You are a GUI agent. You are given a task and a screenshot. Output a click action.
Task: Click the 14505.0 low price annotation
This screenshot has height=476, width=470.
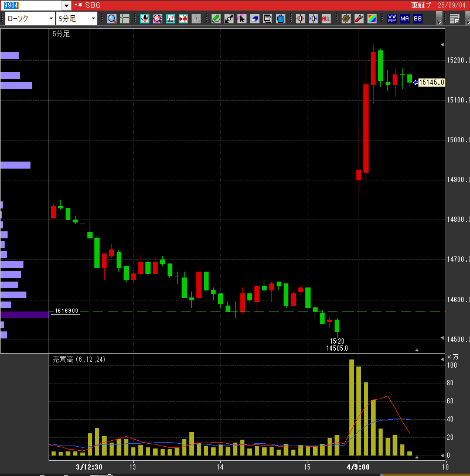point(337,348)
